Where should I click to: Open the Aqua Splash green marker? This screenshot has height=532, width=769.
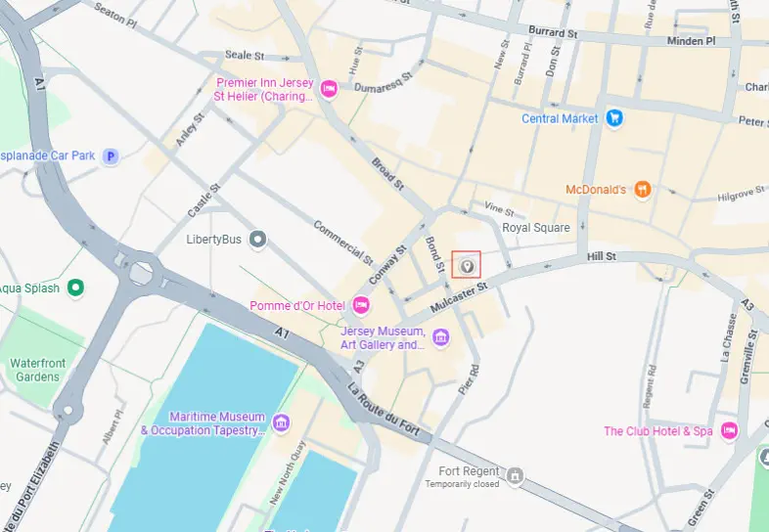click(75, 288)
